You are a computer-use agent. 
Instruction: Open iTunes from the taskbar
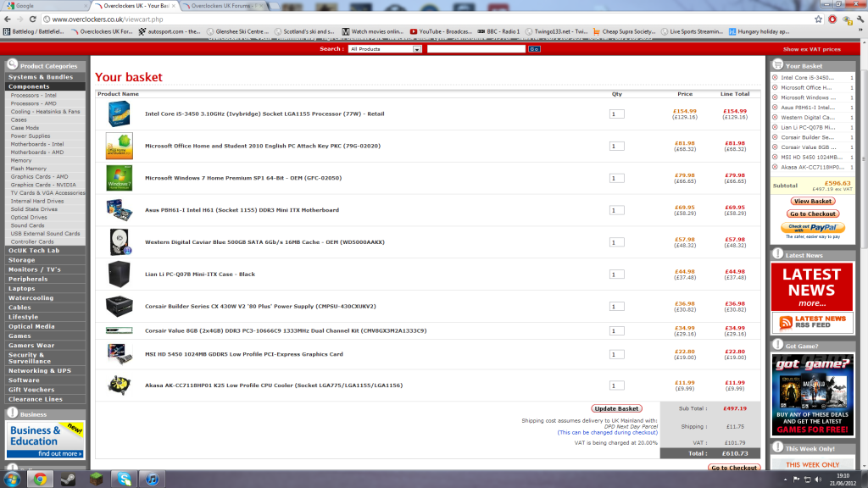(x=153, y=479)
